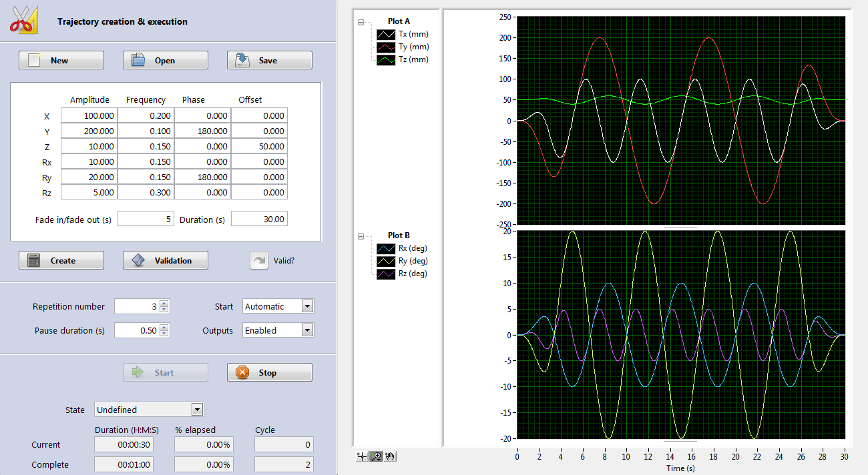The height and width of the screenshot is (475, 868).
Task: Decrease the Pause duration stepper
Action: (x=165, y=334)
